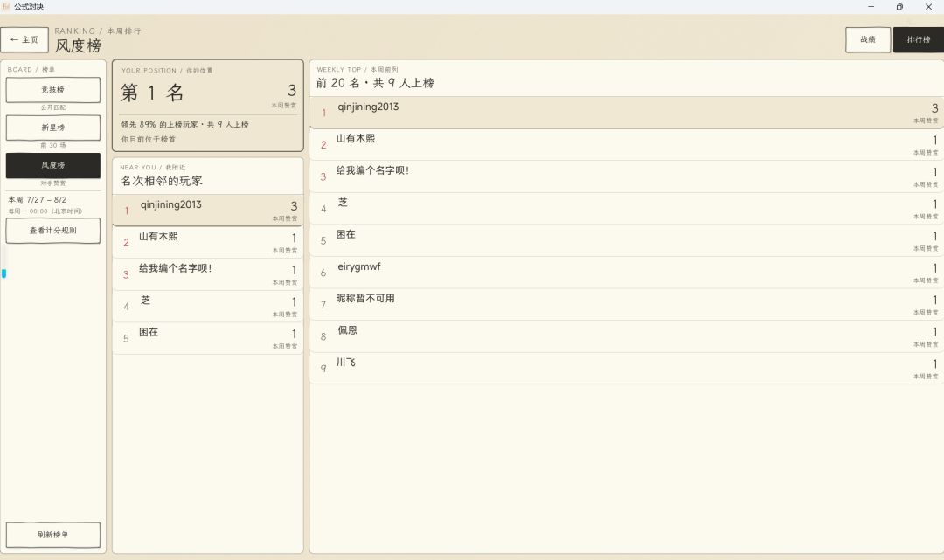Viewport: 944px width, 560px height.
Task: Select 昵称暂不可用 ranked seventh
Action: tap(626, 304)
